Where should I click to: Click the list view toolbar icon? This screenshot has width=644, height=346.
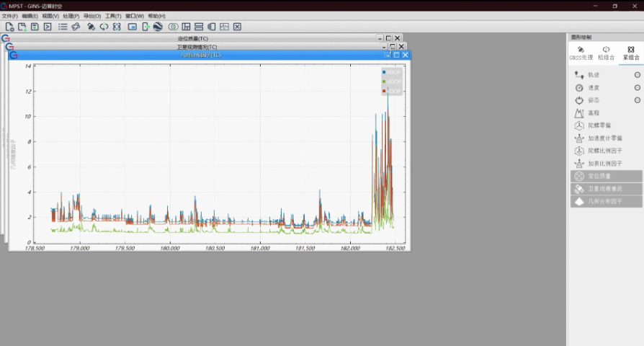click(x=63, y=27)
